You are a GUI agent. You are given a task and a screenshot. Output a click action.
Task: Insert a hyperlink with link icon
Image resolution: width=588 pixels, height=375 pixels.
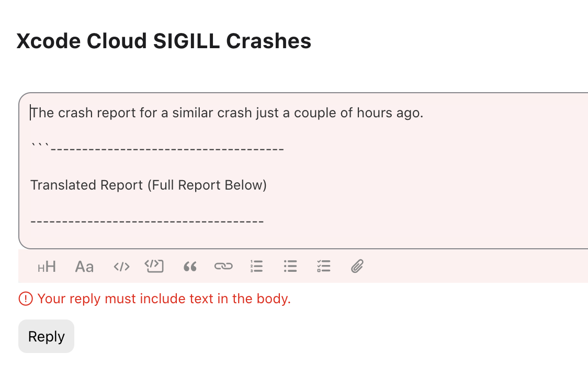[223, 267]
